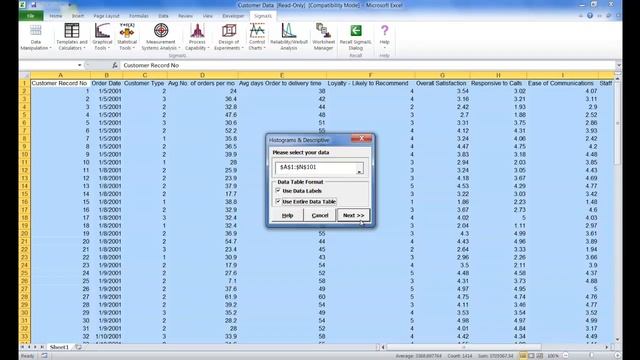Click the SigmaXL ribbon tab
640x360 pixels.
tap(263, 16)
